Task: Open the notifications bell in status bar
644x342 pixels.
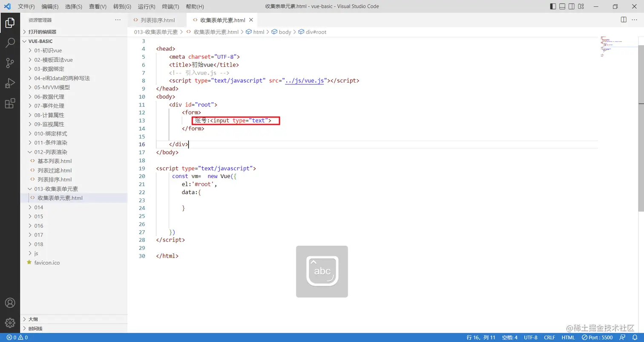Action: point(635,337)
